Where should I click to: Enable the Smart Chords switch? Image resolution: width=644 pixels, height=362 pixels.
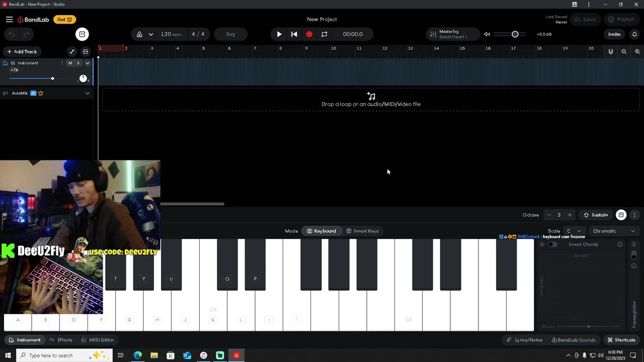pos(552,245)
